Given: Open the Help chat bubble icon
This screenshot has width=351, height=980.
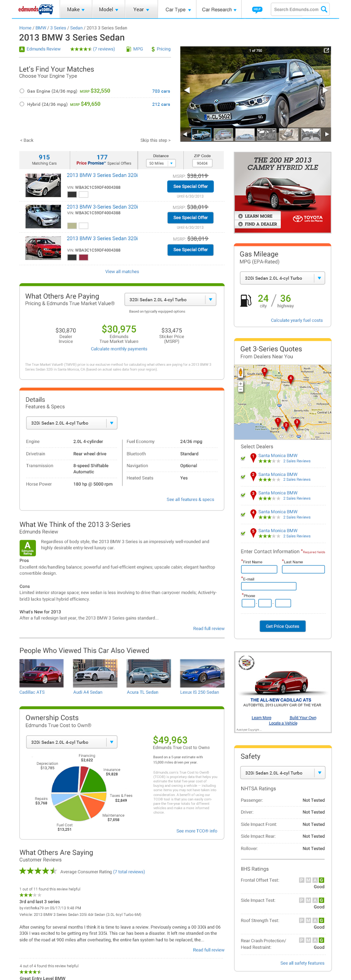Looking at the screenshot, I should pos(258,9).
